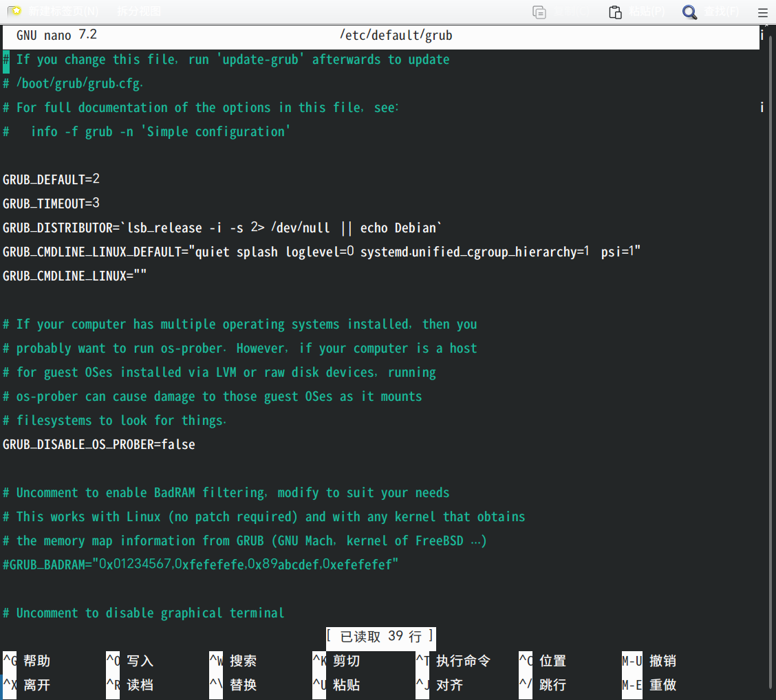Viewport: 776px width, 700px height.
Task: Click the Split View toolbar button
Action: click(x=139, y=12)
